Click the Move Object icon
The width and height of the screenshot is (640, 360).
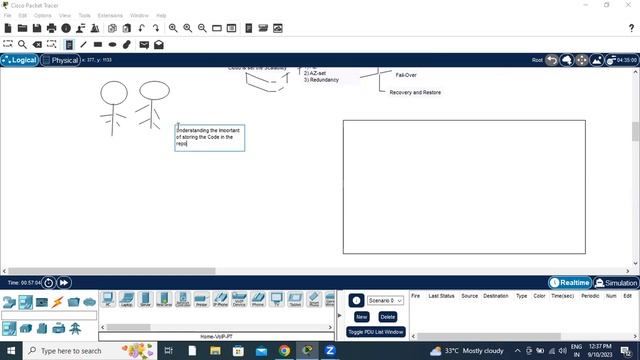(582, 60)
